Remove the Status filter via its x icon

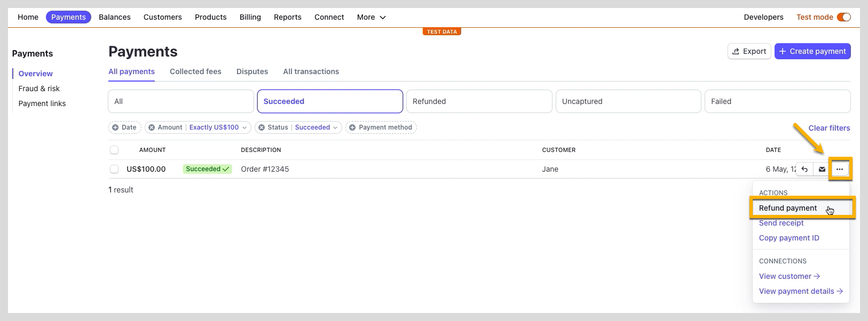tap(262, 127)
